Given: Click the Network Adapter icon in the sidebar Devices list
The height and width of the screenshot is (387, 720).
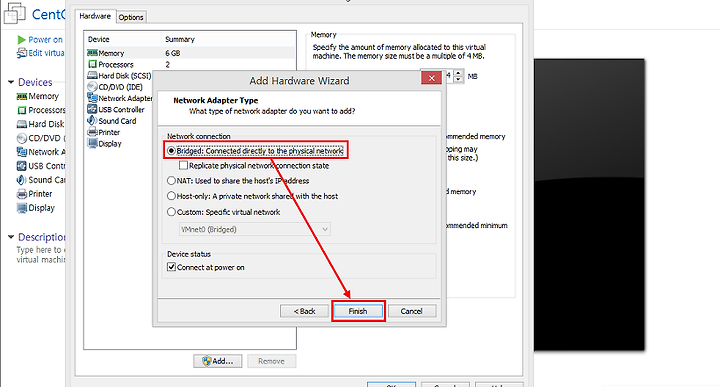Looking at the screenshot, I should (22, 152).
